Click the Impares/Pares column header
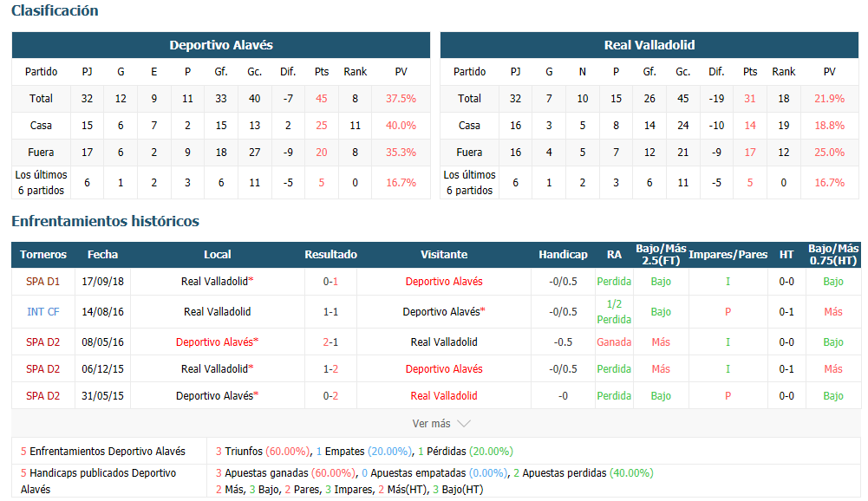Image resolution: width=868 pixels, height=501 pixels. pos(728,255)
